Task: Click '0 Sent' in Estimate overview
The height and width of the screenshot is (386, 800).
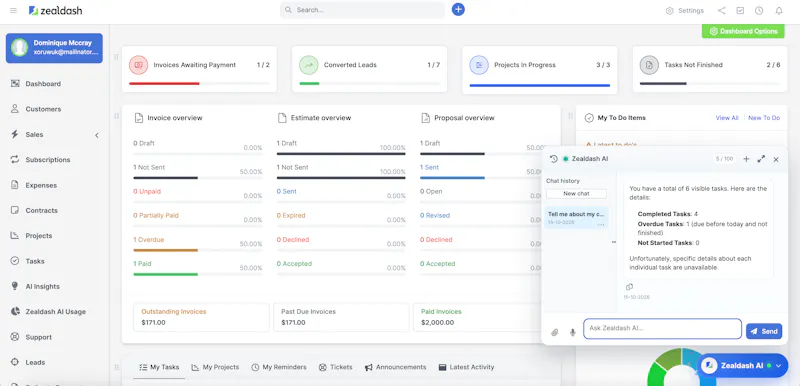Action: pos(287,191)
